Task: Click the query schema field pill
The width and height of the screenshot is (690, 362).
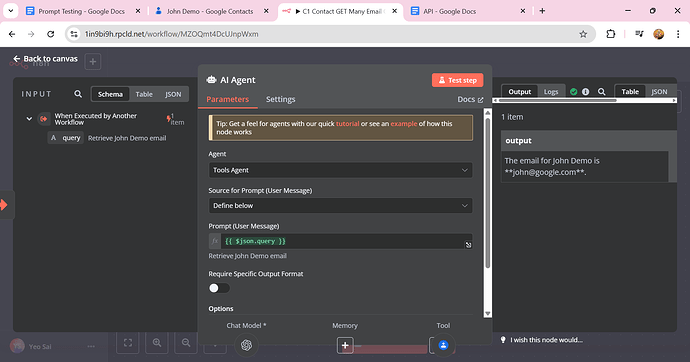Action: pos(66,138)
